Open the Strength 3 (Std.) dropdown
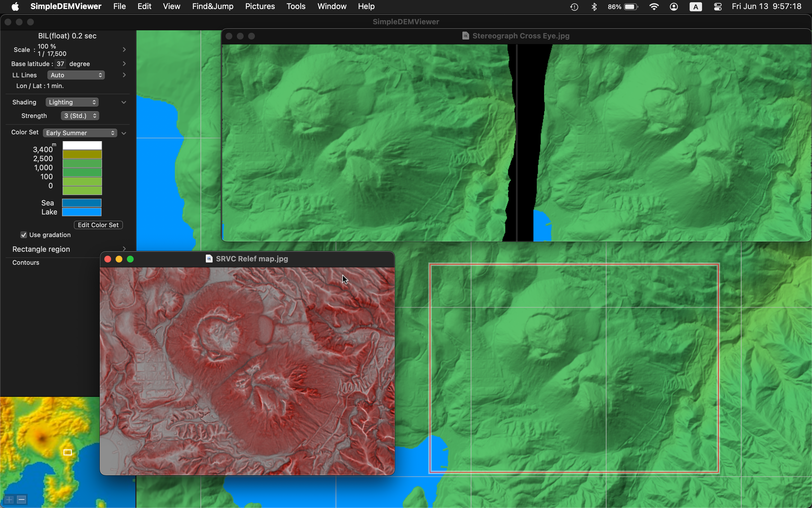812x508 pixels. [80, 116]
